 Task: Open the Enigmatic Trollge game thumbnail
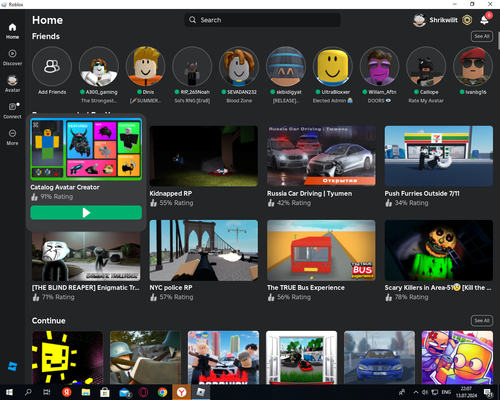(86, 256)
